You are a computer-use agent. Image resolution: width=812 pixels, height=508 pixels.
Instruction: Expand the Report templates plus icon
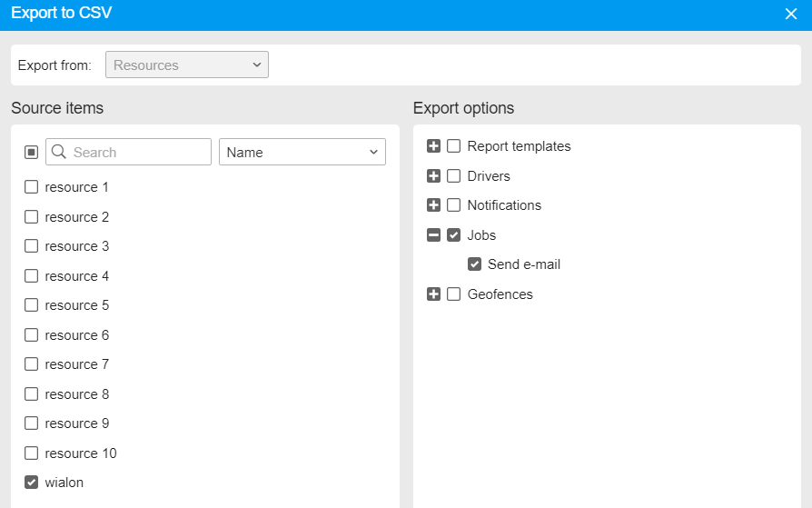(433, 146)
